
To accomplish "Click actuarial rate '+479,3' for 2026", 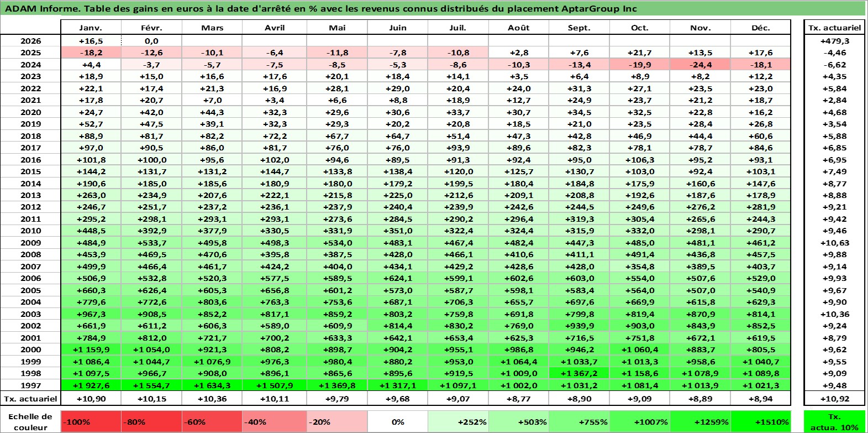I will pyautogui.click(x=834, y=41).
